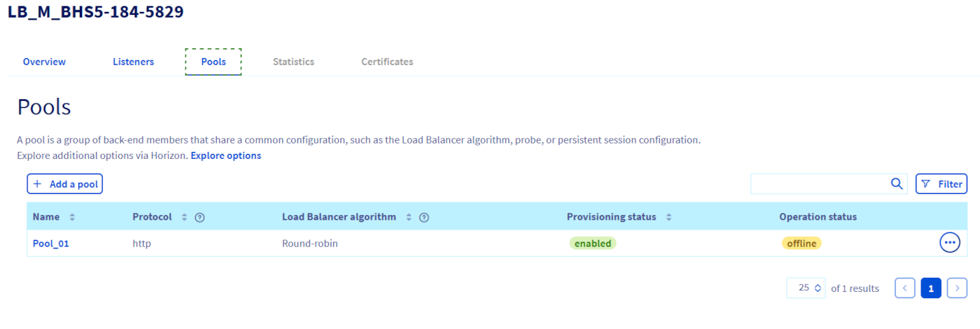980x329 pixels.
Task: Click the Load Balancer algorithm help icon
Action: click(423, 218)
